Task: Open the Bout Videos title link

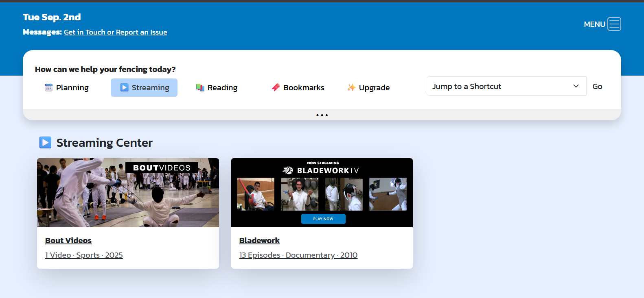Action: [68, 240]
